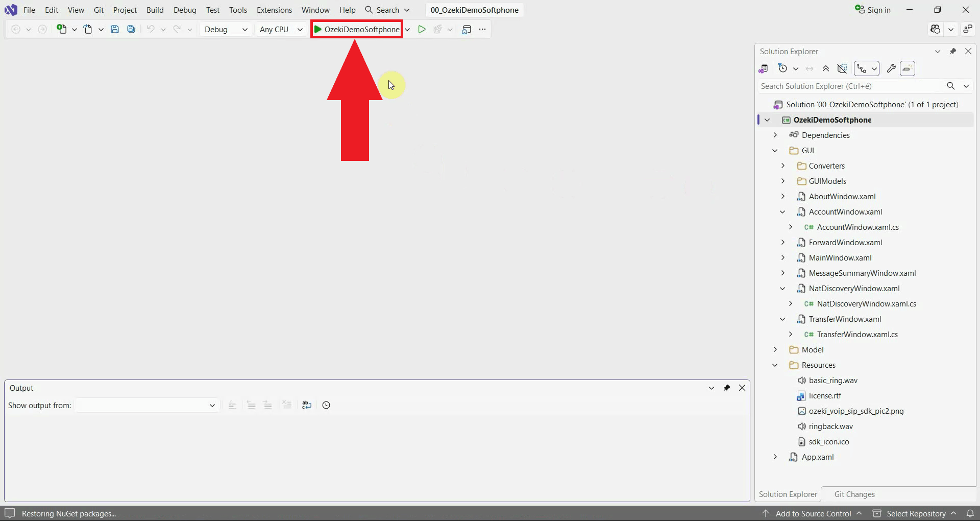The image size is (980, 521).
Task: Click the Output timestamps clock icon
Action: [326, 405]
